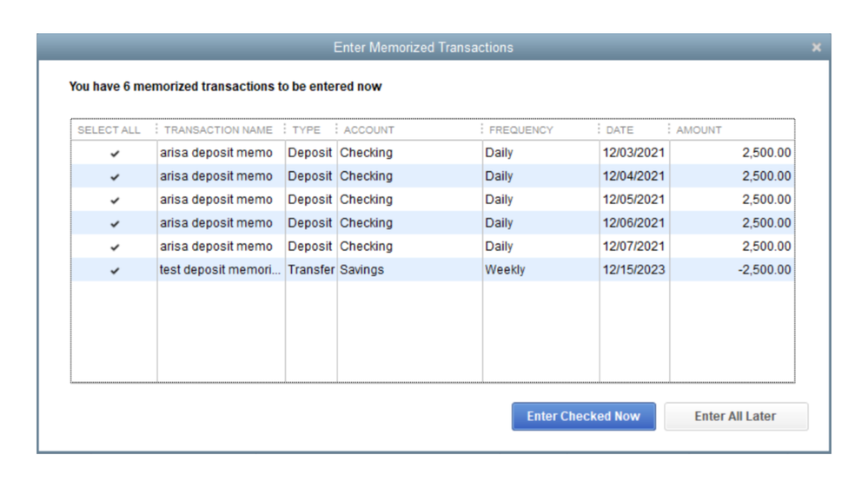This screenshot has height=488, width=868.
Task: Select the test deposit memorized transaction name
Action: coord(220,270)
